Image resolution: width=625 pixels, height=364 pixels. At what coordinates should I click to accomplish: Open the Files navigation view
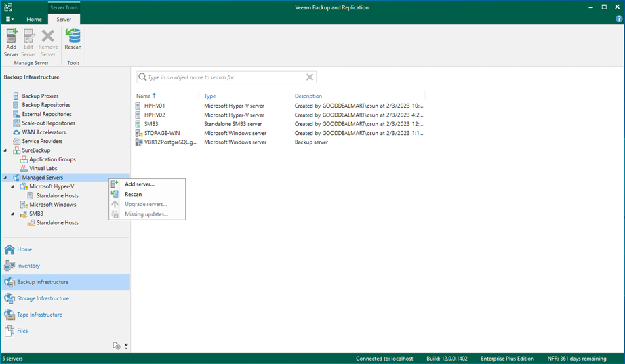66,331
